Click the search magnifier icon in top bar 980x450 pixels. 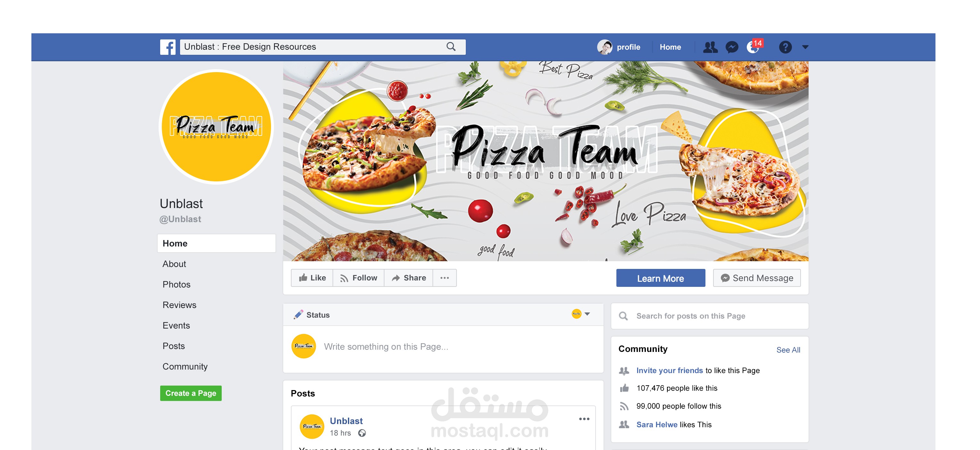(451, 46)
